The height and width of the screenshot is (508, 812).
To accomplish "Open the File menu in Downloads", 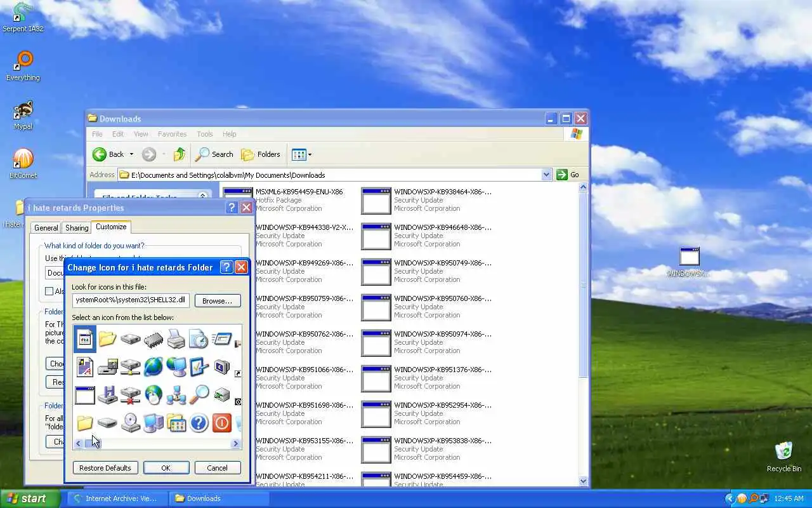I will point(97,134).
